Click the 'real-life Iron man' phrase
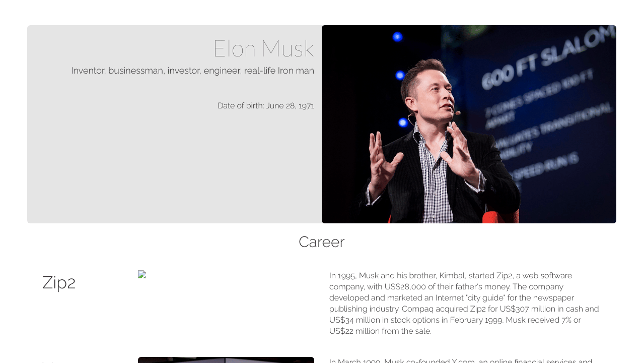The width and height of the screenshot is (644, 363). [x=279, y=71]
